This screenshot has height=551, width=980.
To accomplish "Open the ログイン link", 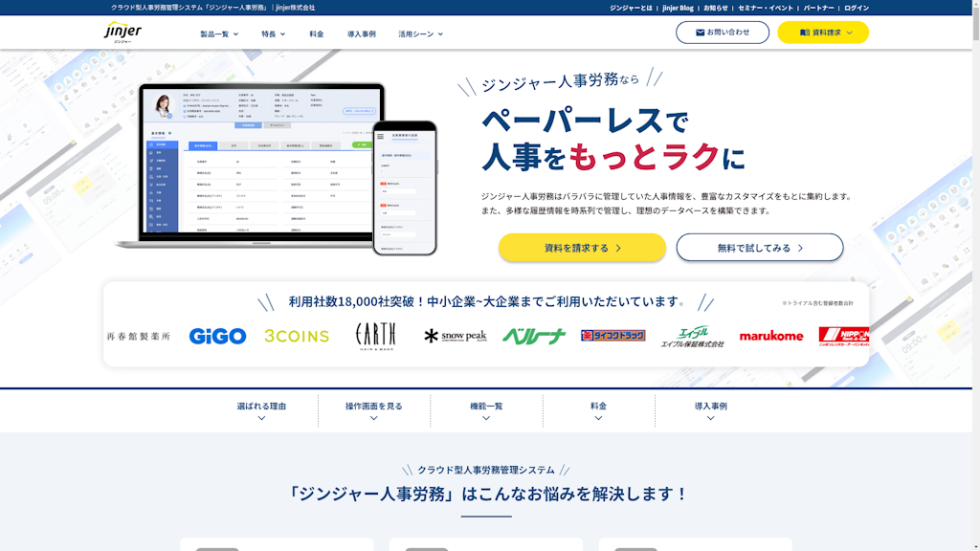I will 857,8.
